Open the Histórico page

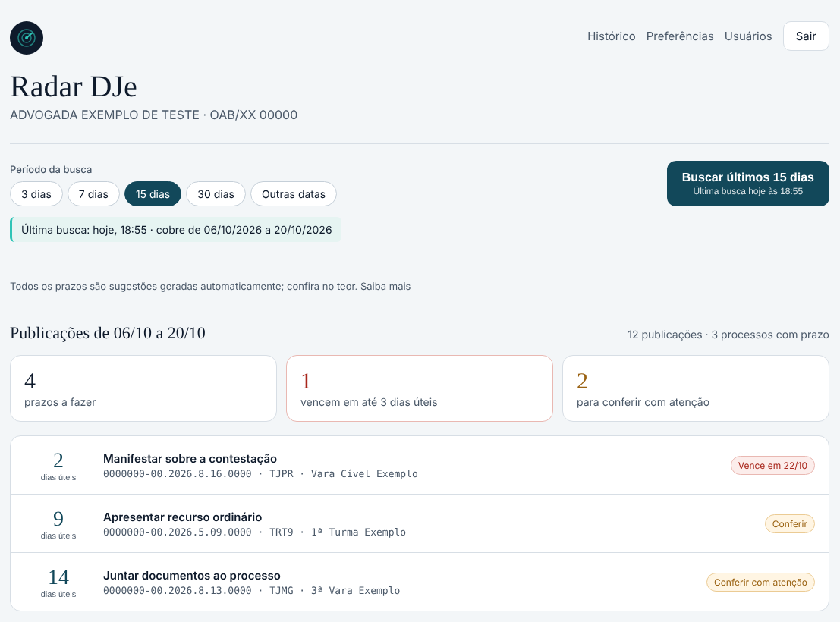(x=612, y=36)
